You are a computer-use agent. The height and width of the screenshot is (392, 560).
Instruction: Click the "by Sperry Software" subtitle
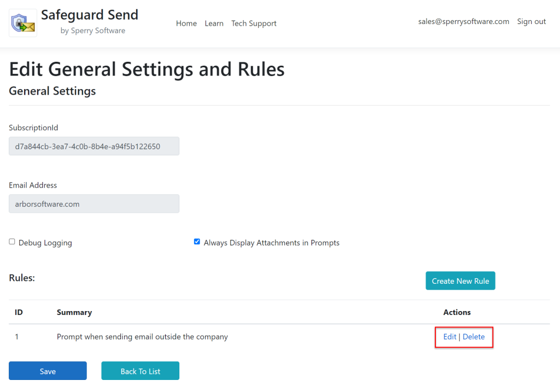pyautogui.click(x=93, y=31)
